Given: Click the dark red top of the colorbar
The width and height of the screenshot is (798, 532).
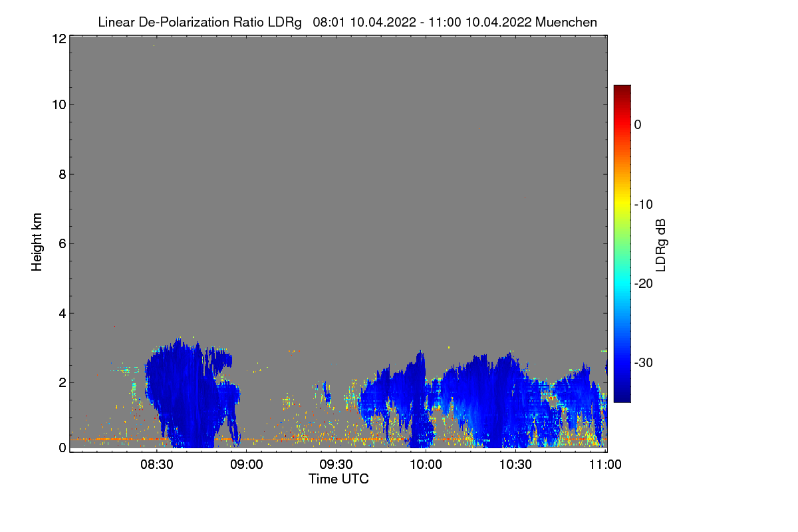Looking at the screenshot, I should click(622, 90).
